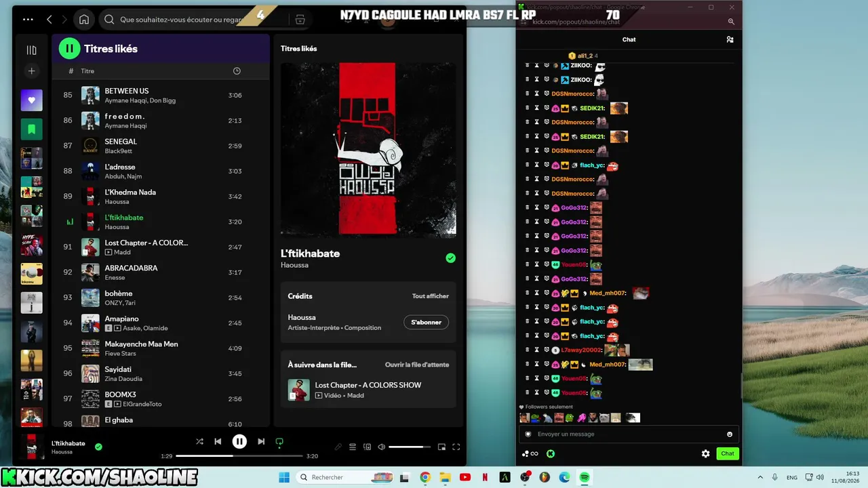Screen dimensions: 868x488
Task: Open the emoji picker in chat
Action: tap(730, 434)
